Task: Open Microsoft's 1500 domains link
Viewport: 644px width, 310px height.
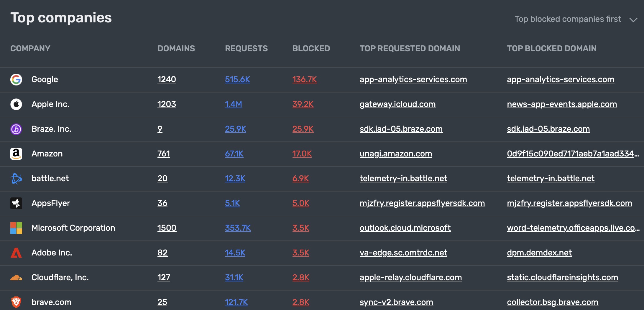Action: coord(167,228)
